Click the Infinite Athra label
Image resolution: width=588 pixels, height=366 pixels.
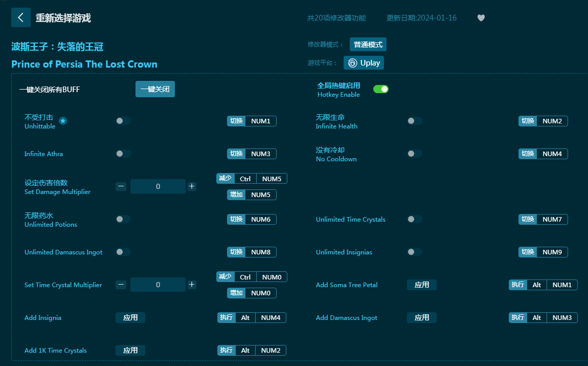coord(43,154)
